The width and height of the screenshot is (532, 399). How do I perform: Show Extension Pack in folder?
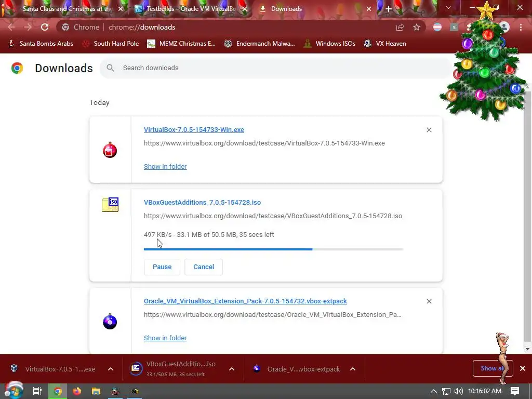point(165,338)
